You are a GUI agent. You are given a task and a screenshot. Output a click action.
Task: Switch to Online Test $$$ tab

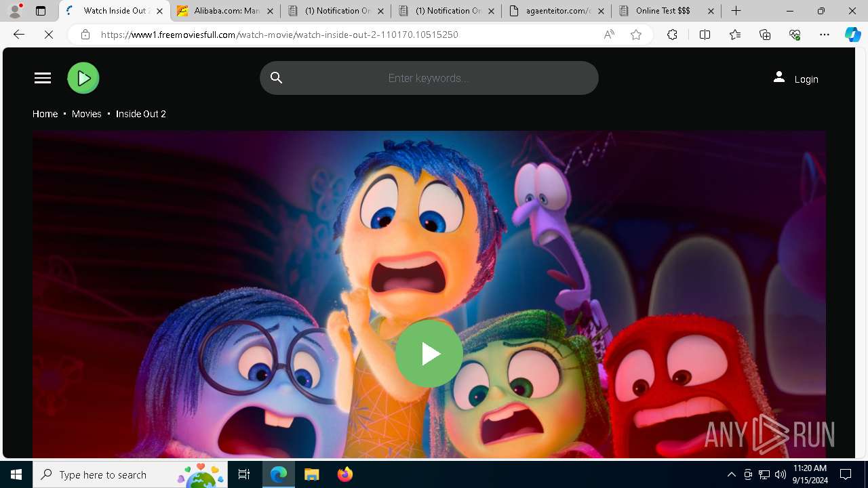[x=665, y=11]
